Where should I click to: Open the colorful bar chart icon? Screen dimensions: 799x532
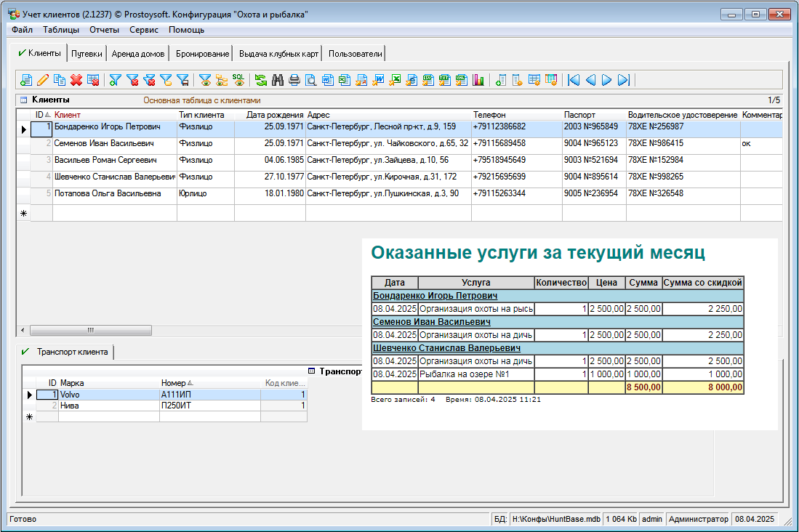[x=478, y=80]
